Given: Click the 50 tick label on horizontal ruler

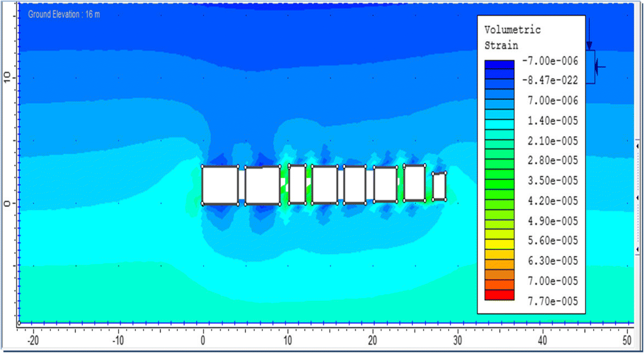Looking at the screenshot, I should pyautogui.click(x=628, y=340).
